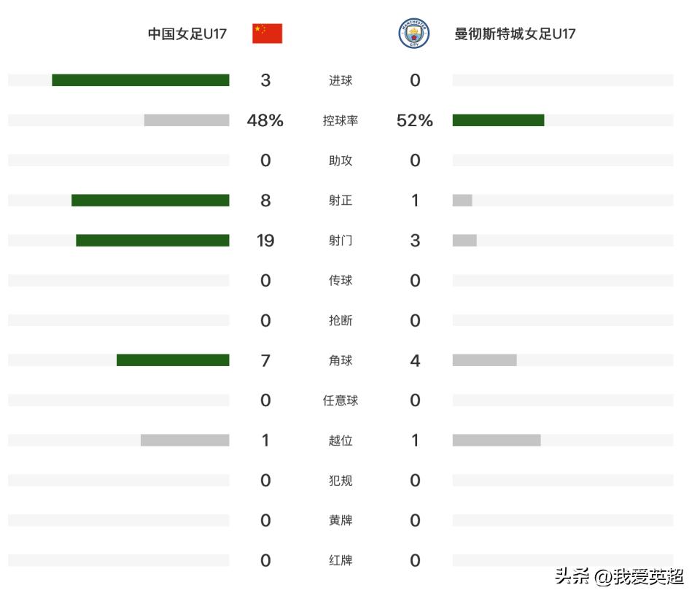This screenshot has height=601, width=700.
Task: Open the 曼彻斯特城女足U17 team name
Action: tap(515, 34)
